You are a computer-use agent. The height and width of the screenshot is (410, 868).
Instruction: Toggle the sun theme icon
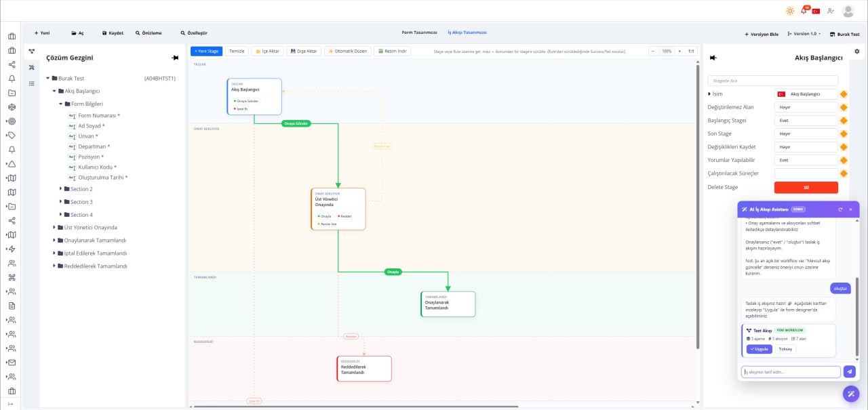pyautogui.click(x=790, y=11)
